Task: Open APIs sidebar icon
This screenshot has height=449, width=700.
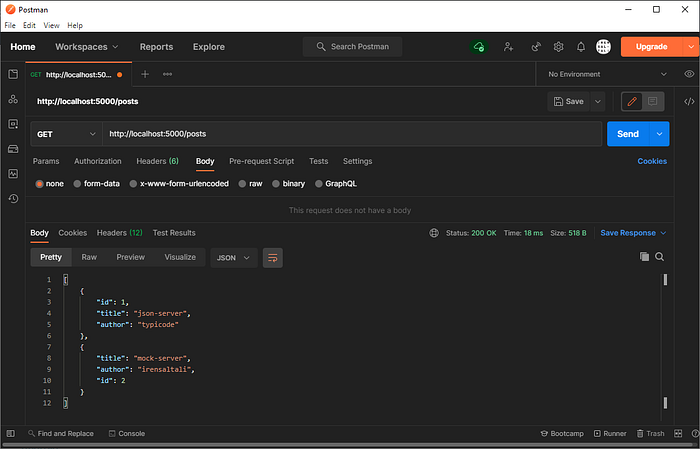Action: tap(13, 99)
